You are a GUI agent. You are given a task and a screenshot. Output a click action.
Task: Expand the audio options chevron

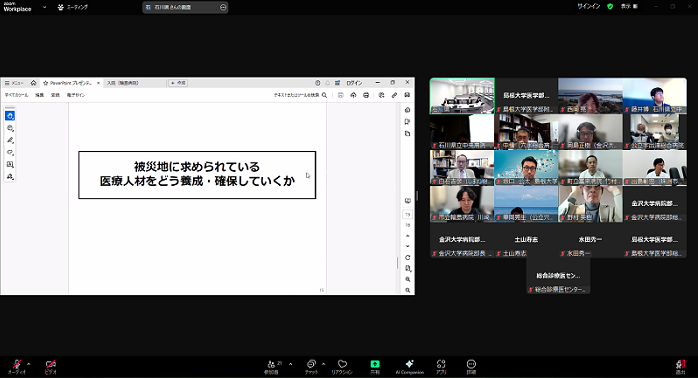28,364
